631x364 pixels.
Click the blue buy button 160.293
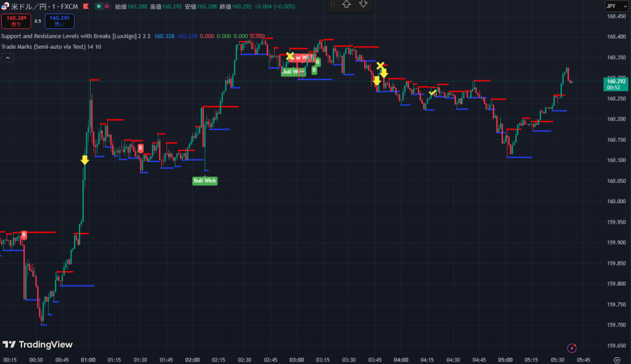pos(60,21)
